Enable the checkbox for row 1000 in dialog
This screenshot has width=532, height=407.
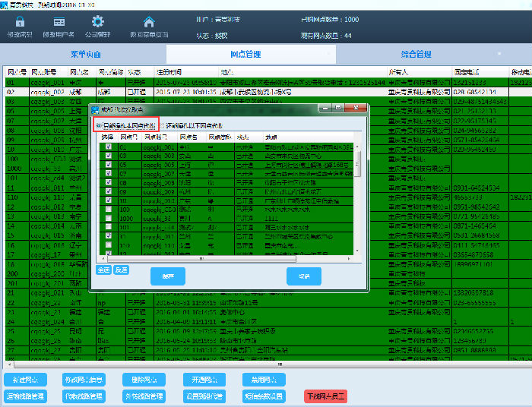(108, 218)
